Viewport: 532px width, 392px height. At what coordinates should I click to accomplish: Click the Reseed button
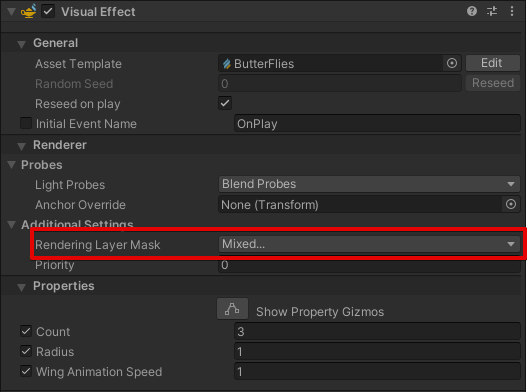493,83
